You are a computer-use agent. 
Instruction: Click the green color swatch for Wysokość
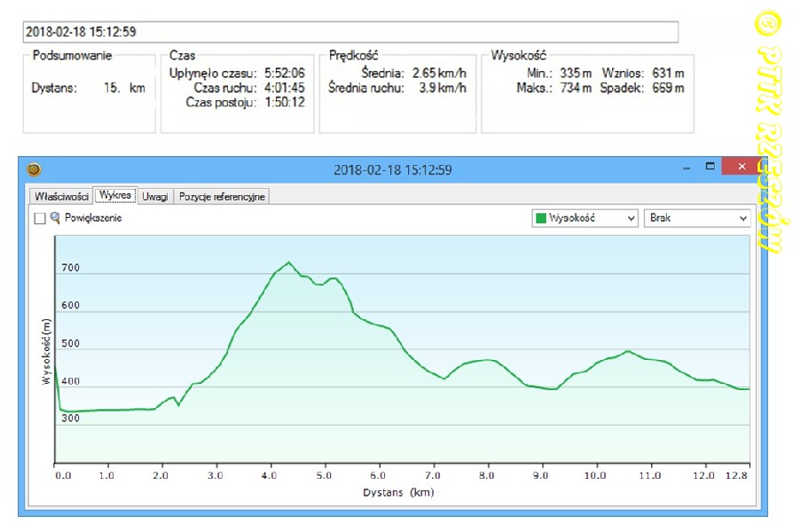point(564,218)
